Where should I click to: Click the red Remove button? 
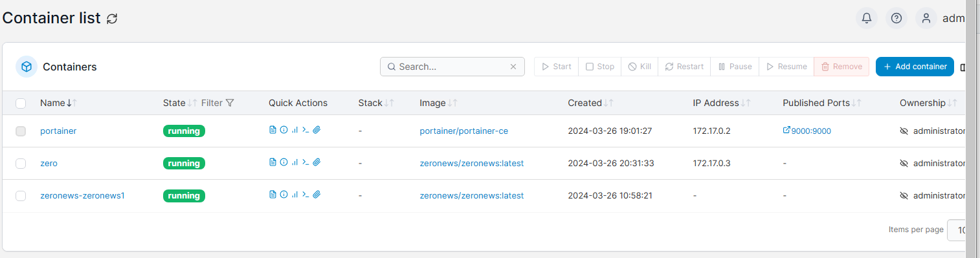tap(841, 67)
